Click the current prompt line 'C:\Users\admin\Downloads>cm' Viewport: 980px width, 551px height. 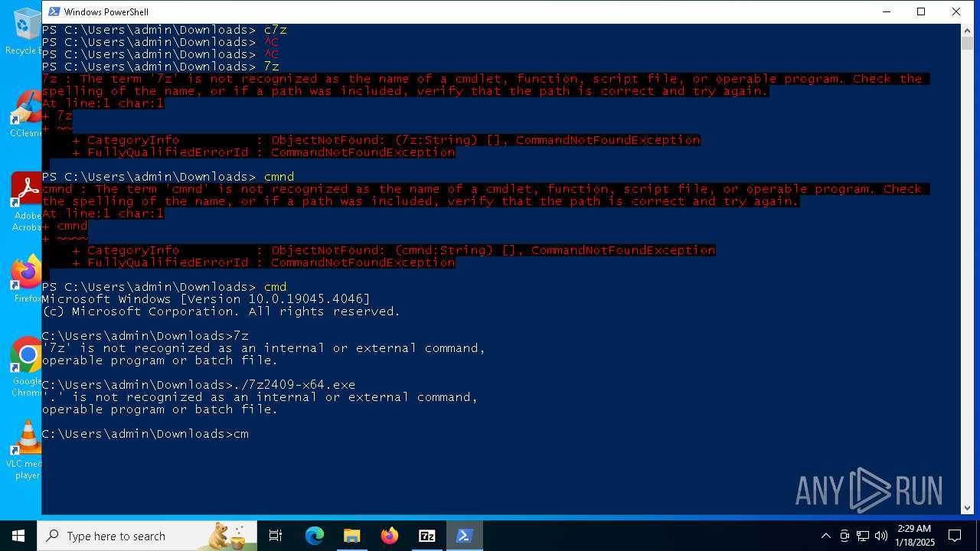(x=145, y=434)
